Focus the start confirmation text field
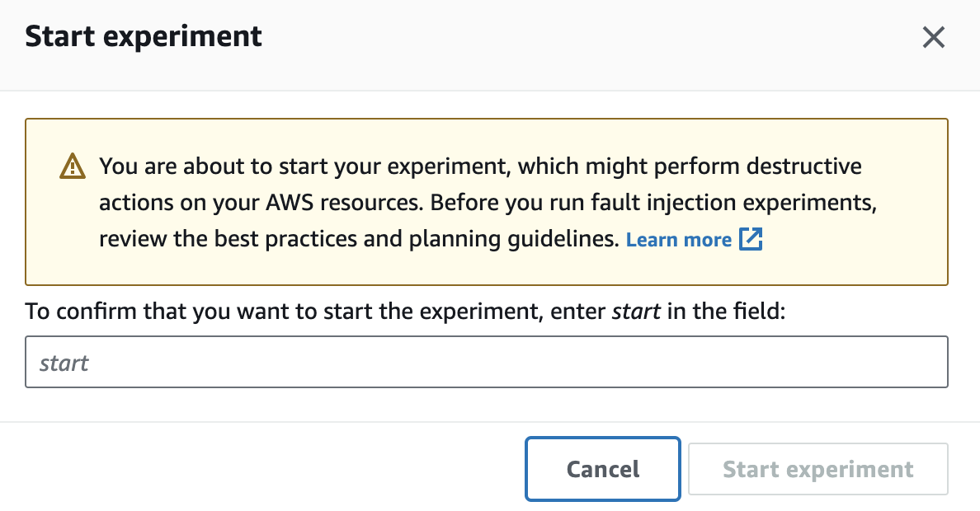The image size is (980, 511). 486,363
